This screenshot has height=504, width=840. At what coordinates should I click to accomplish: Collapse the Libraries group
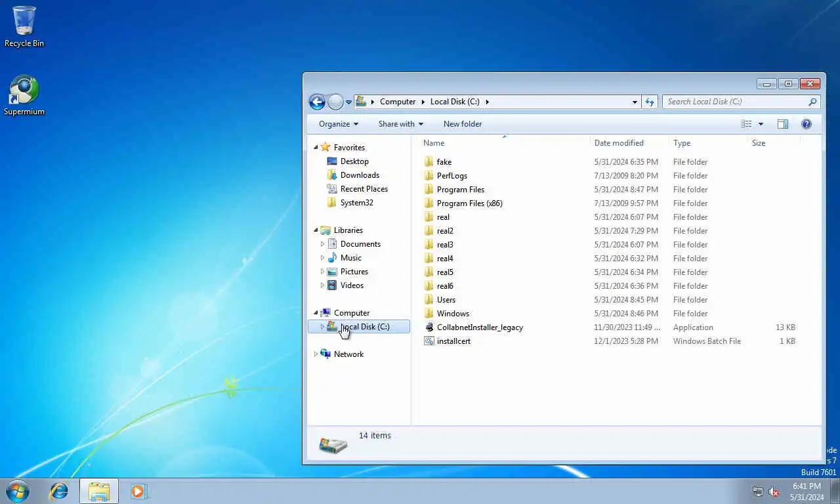pos(316,230)
